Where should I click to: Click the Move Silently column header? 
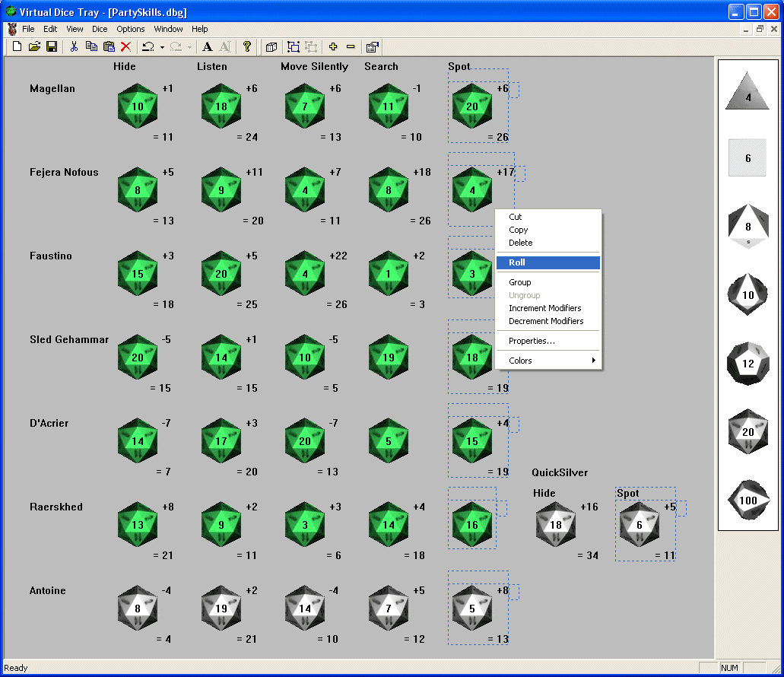315,66
